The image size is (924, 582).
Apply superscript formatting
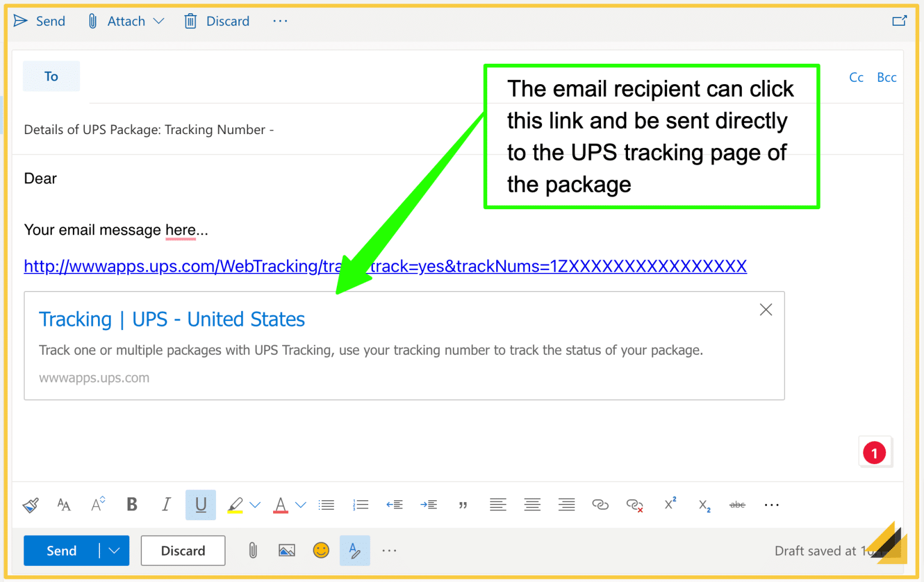click(x=670, y=504)
